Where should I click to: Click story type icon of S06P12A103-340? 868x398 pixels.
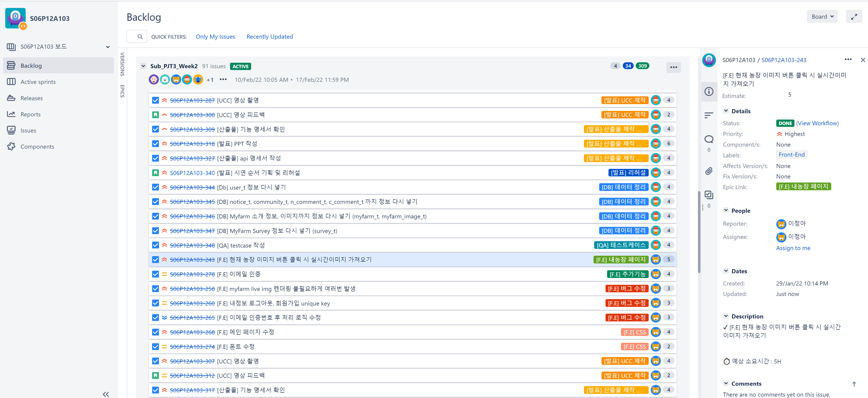[155, 173]
